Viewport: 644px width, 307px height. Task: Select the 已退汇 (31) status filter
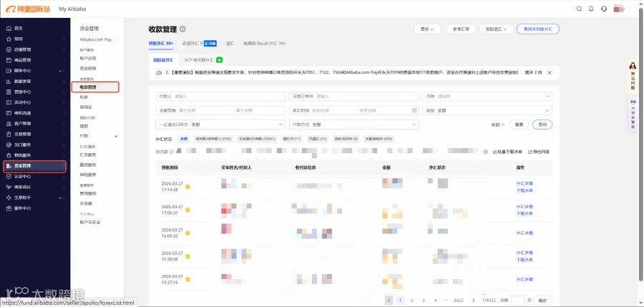(x=318, y=139)
